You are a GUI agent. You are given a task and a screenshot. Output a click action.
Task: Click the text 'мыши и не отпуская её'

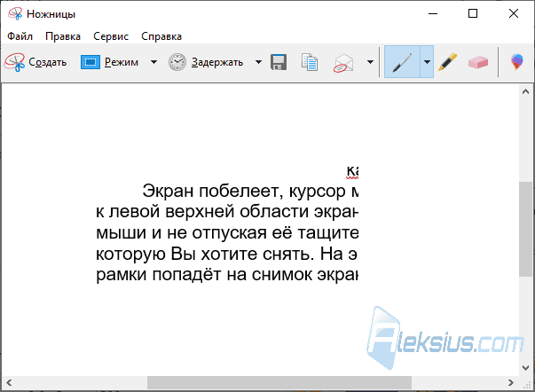coord(194,233)
